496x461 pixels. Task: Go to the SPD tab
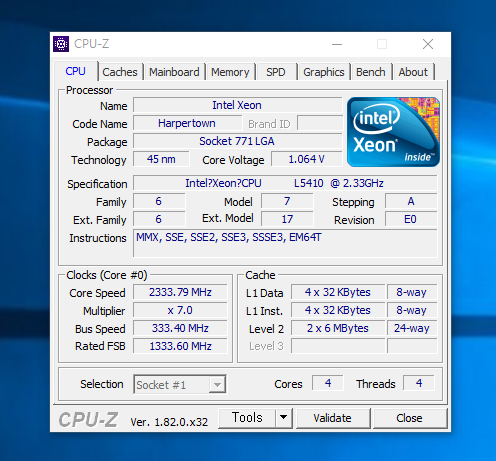click(276, 72)
